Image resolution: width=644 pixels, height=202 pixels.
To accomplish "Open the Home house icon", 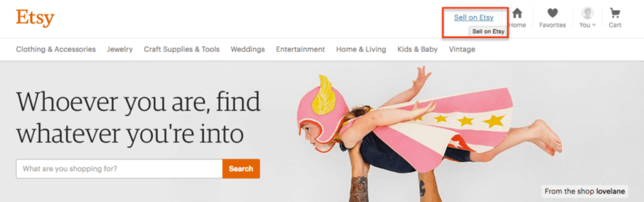I will [517, 13].
